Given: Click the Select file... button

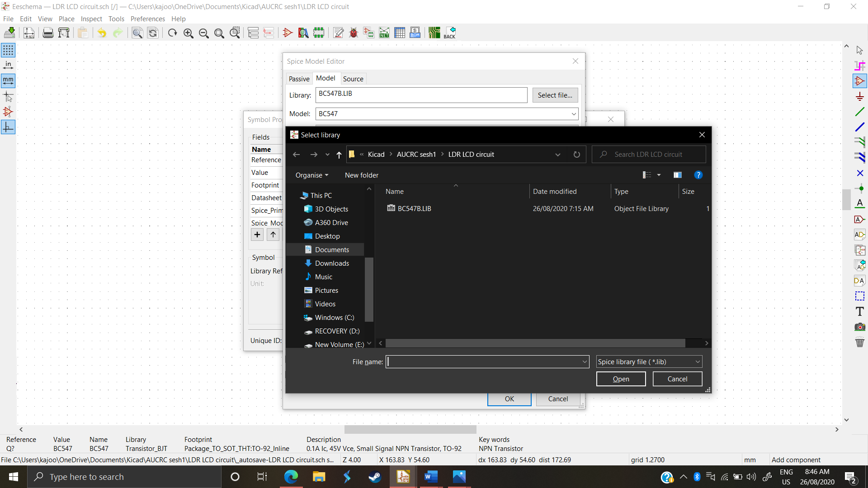Looking at the screenshot, I should point(555,95).
